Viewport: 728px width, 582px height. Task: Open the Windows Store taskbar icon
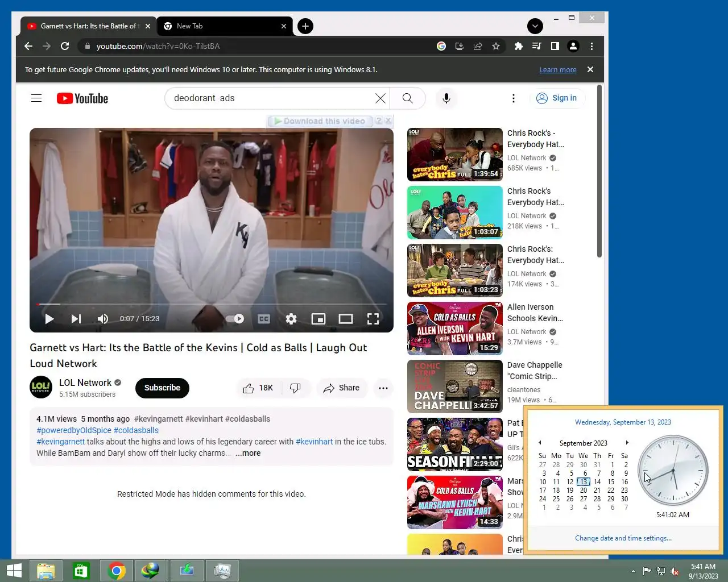[81, 571]
